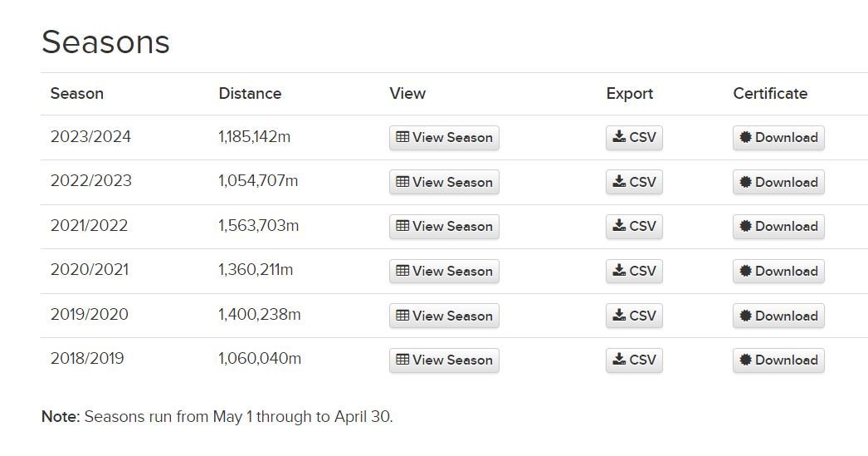Export the 2019/2020 season CSV
Screen dimensions: 868x456
pyautogui.click(x=634, y=316)
